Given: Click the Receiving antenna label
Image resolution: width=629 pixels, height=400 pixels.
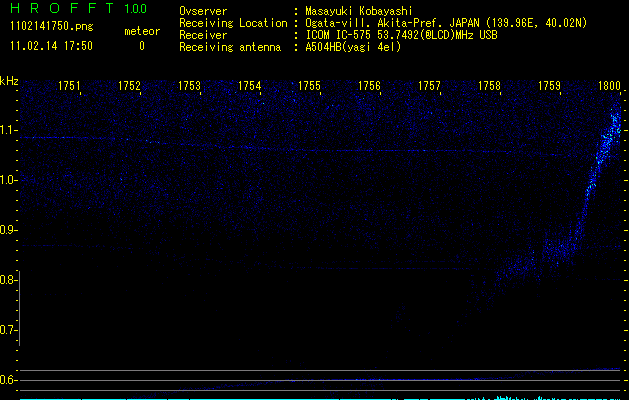Looking at the screenshot, I should pos(230,47).
